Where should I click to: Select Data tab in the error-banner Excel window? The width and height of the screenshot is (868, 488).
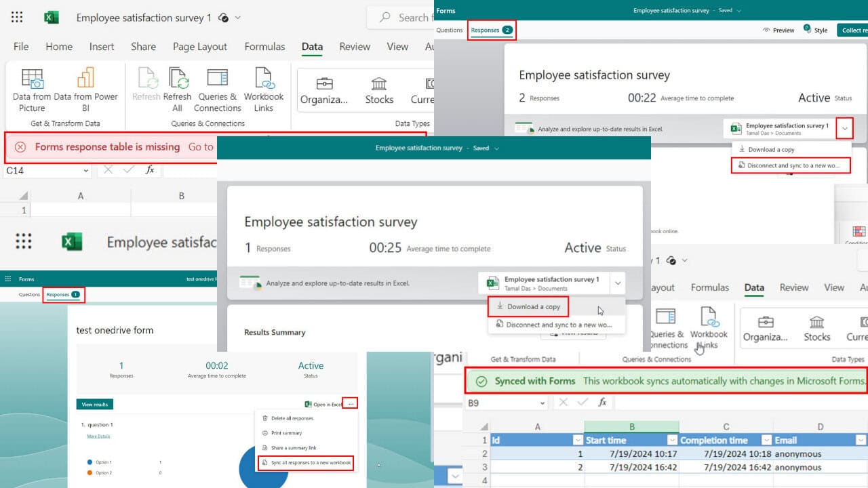coord(312,47)
